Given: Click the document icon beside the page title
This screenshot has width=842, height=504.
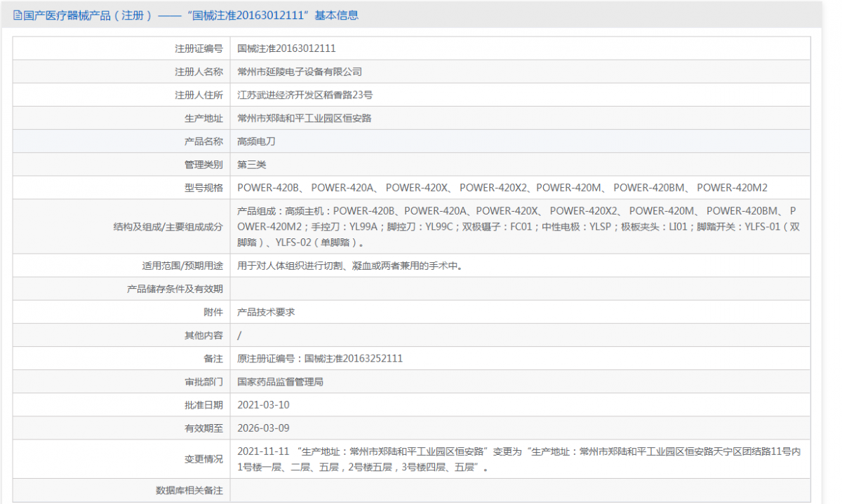Looking at the screenshot, I should 18,15.
